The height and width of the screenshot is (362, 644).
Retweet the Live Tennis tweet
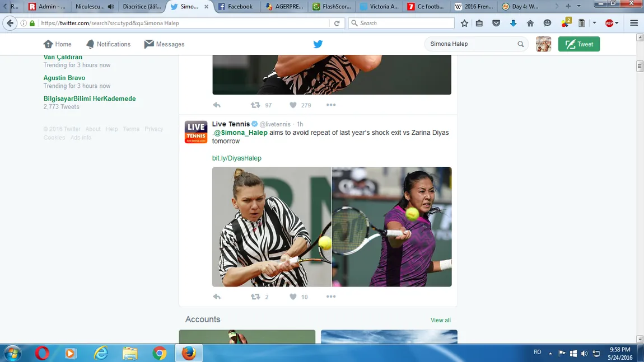tap(255, 297)
